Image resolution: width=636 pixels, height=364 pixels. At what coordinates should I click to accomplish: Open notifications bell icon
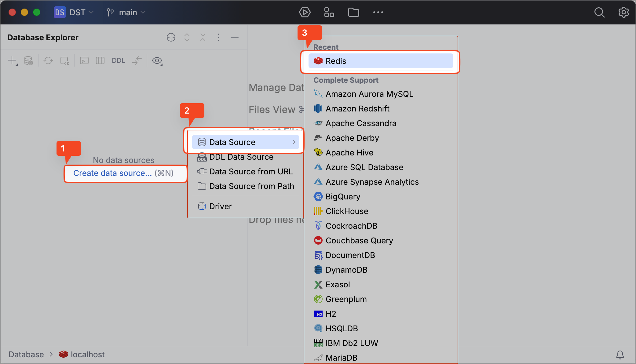[x=620, y=355]
